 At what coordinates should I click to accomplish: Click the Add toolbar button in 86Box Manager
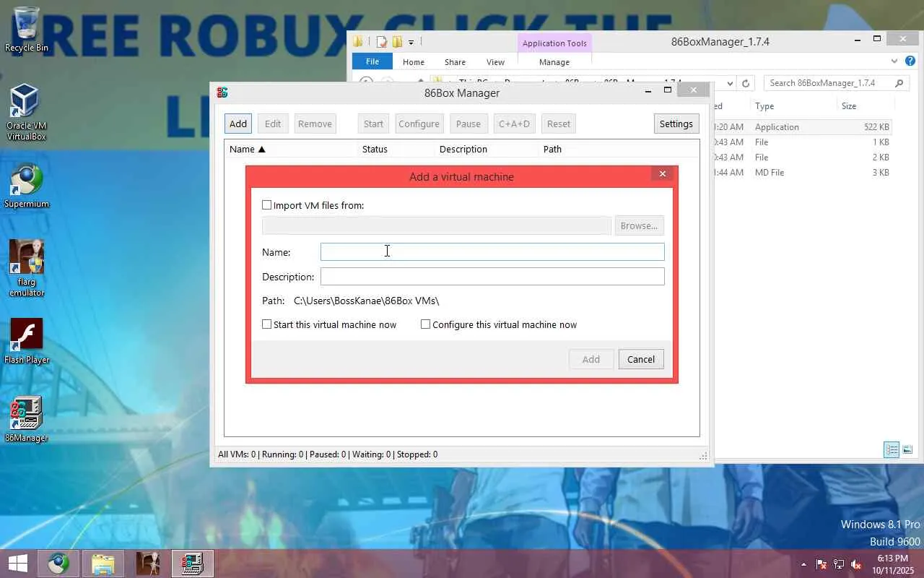click(238, 124)
